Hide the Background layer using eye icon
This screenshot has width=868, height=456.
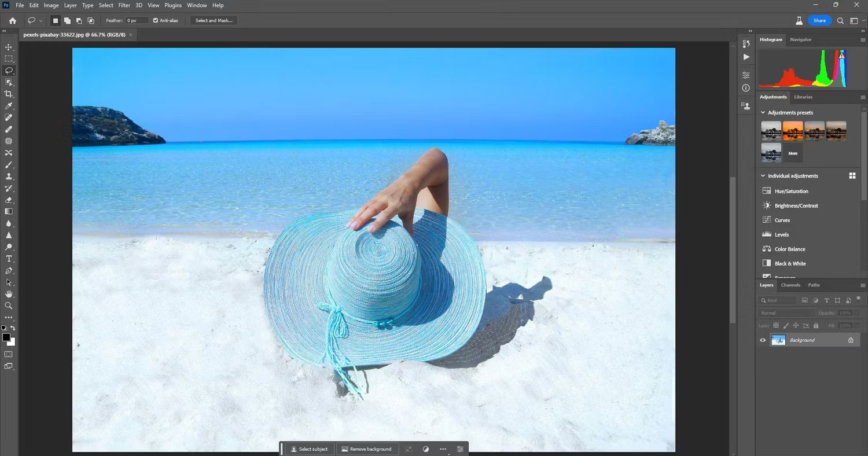tap(763, 340)
